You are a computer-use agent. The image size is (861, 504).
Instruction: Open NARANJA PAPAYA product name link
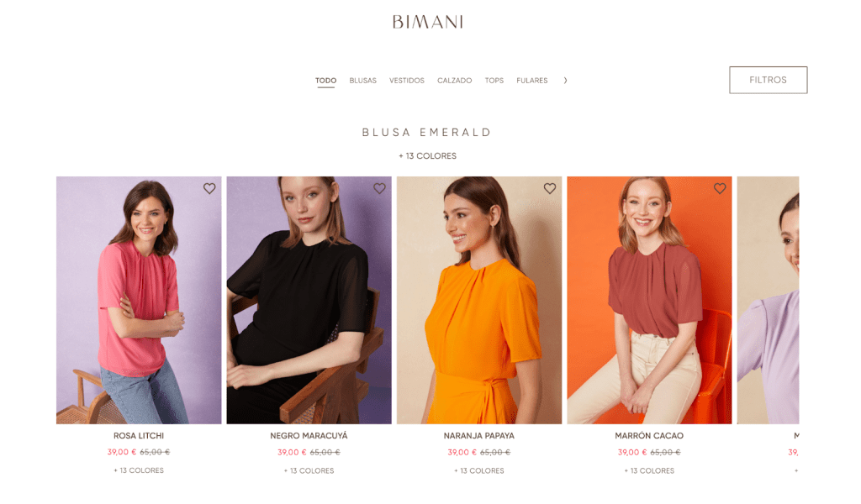(478, 436)
